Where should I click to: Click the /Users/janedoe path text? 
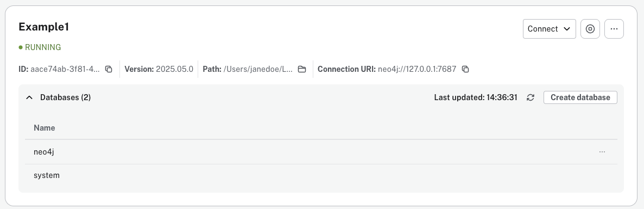[258, 69]
